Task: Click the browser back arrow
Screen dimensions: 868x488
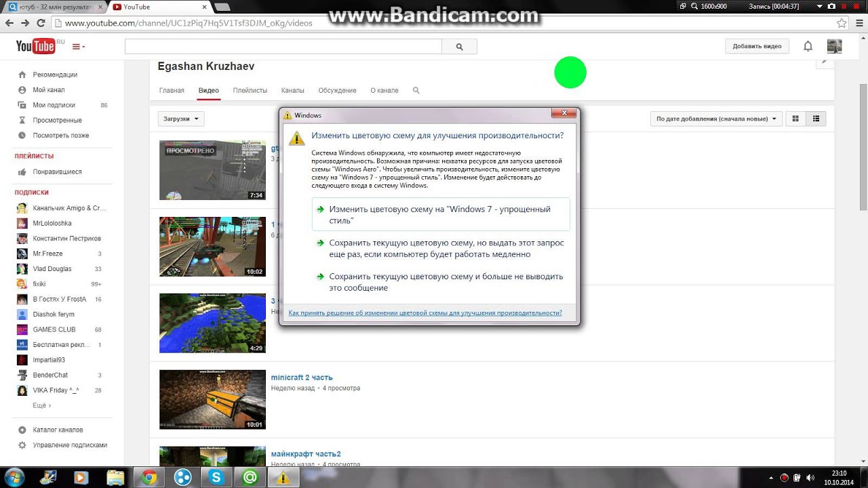Action: click(9, 23)
